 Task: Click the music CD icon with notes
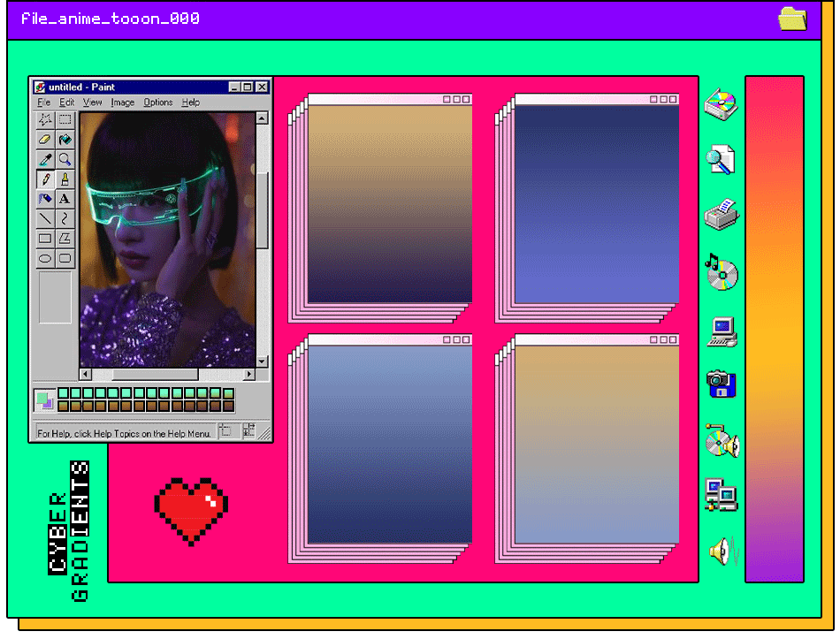point(722,272)
